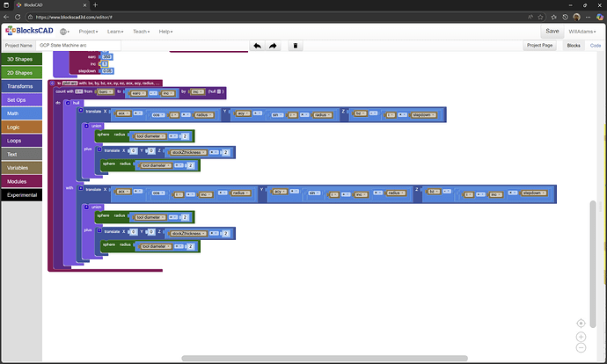607x364 pixels.
Task: Toggle the gear icon on plot arc module
Action: pyautogui.click(x=53, y=82)
